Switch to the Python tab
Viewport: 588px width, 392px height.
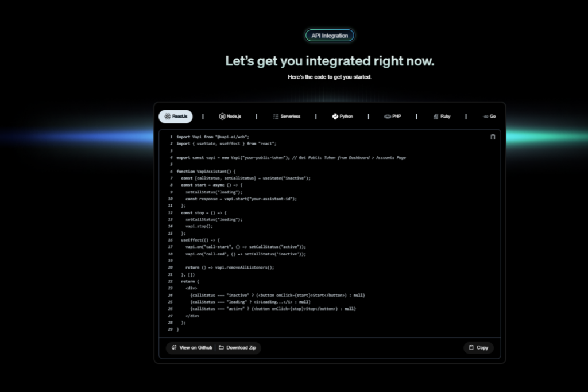click(x=342, y=116)
